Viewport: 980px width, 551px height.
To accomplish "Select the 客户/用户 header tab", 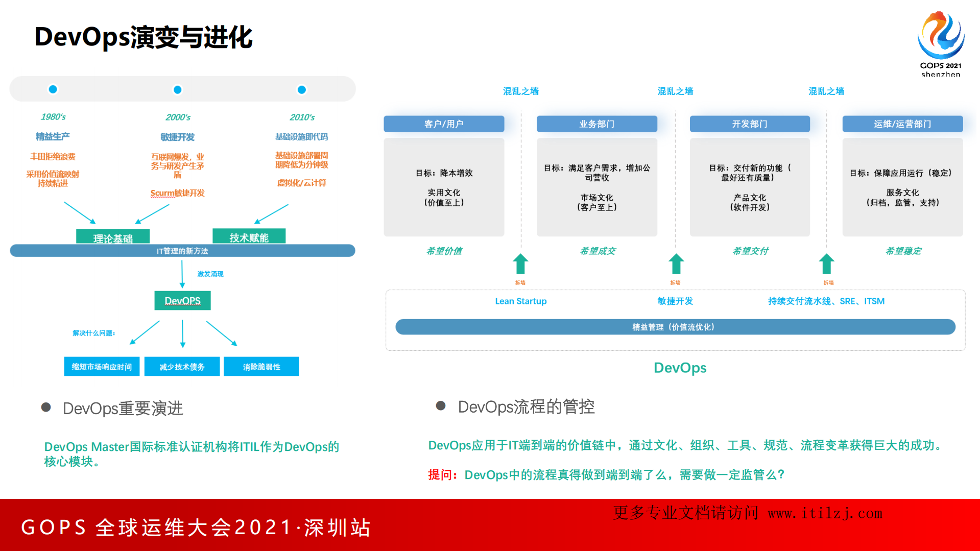I will 443,124.
